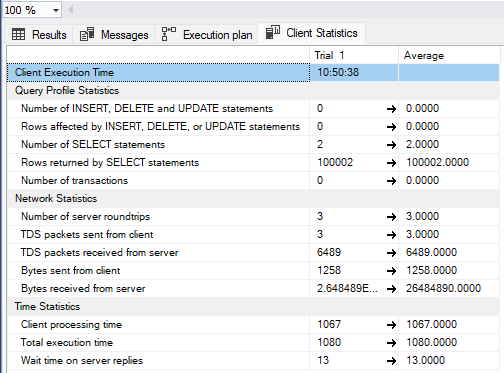Select Client processing time row

click(253, 324)
